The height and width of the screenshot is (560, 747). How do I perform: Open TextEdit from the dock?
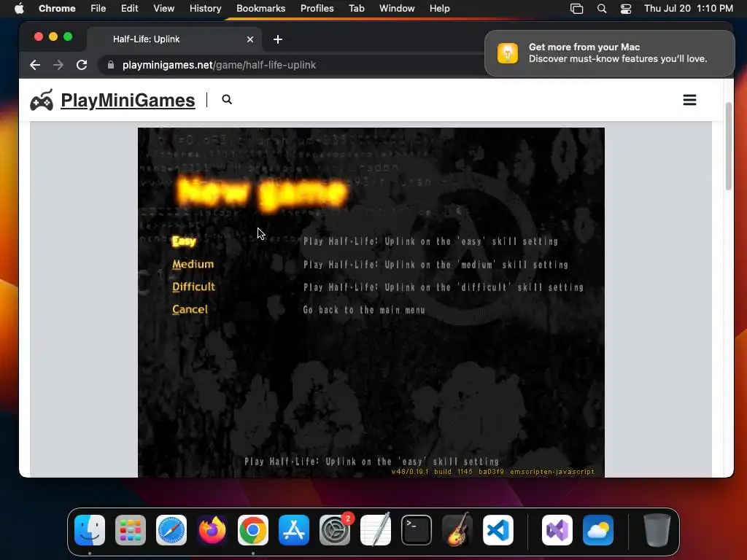[x=376, y=530]
